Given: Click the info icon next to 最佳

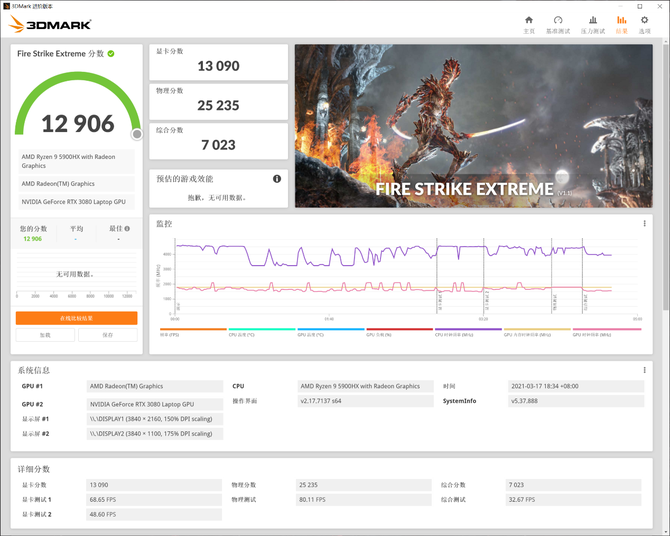Looking at the screenshot, I should pos(127,229).
